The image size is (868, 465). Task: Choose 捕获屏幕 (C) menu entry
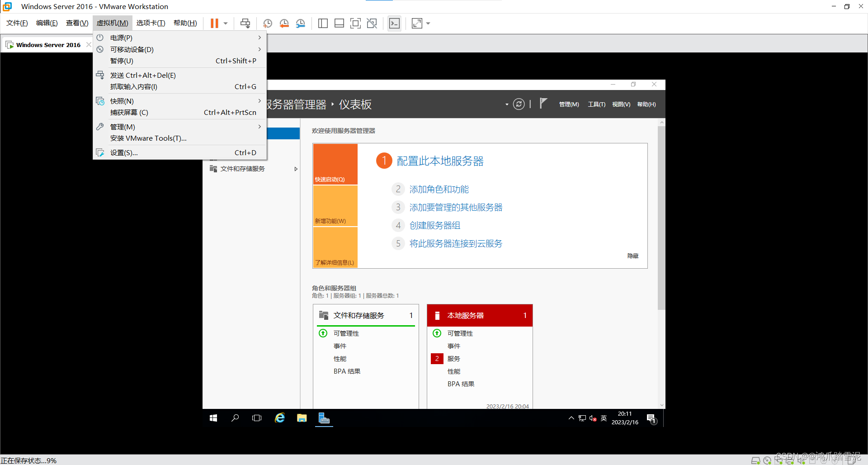pos(179,112)
